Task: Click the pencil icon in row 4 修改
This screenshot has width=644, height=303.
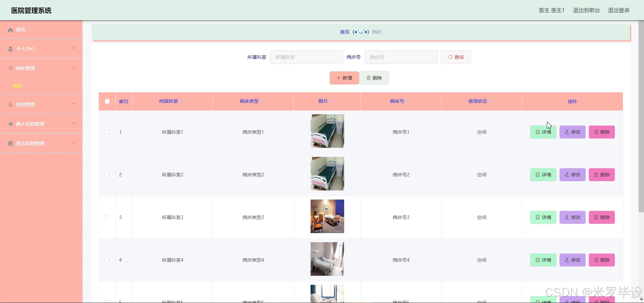Action: click(x=567, y=260)
